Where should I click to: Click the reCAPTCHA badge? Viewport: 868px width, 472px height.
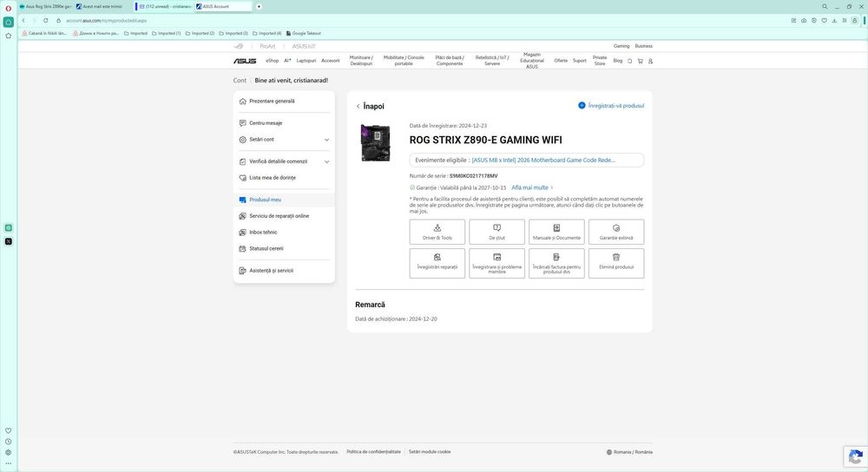point(855,457)
